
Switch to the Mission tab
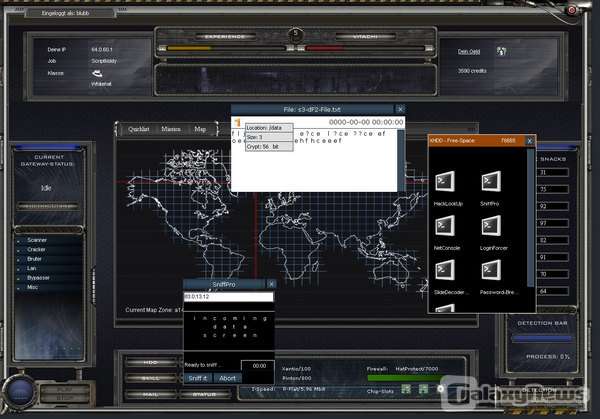[171, 129]
